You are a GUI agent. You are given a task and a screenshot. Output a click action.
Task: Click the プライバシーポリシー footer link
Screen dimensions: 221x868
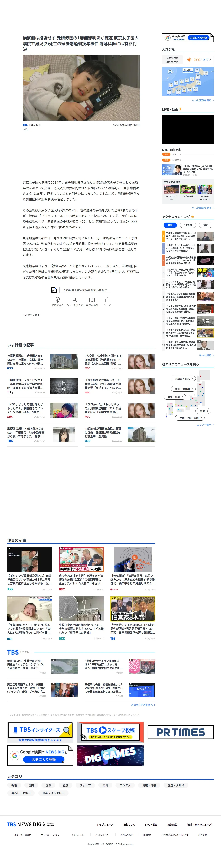pos(51,835)
